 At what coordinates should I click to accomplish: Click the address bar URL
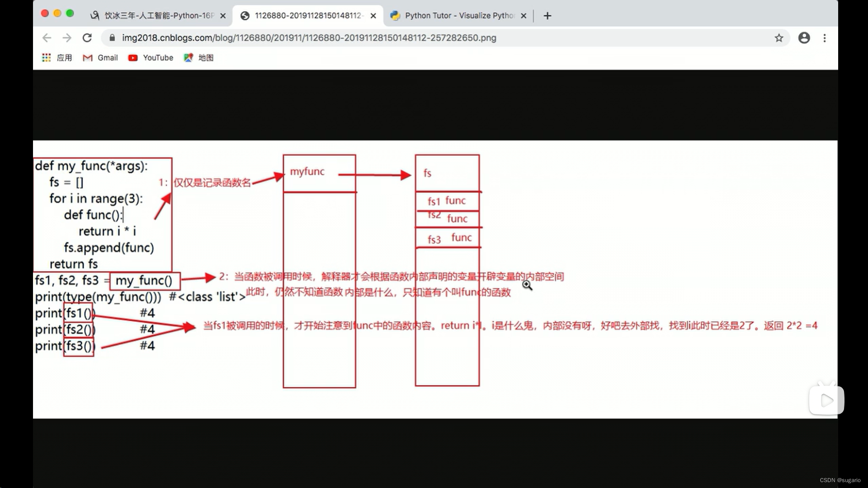coord(309,38)
